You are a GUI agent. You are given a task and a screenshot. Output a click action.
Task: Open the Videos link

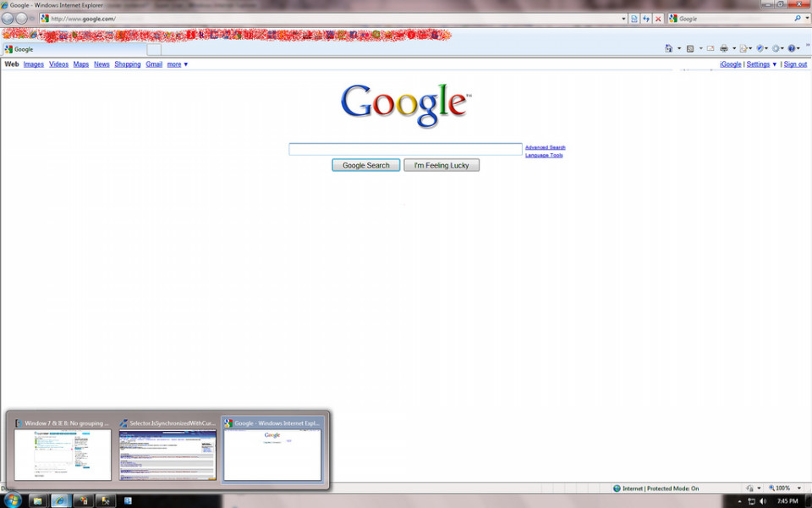(x=58, y=64)
